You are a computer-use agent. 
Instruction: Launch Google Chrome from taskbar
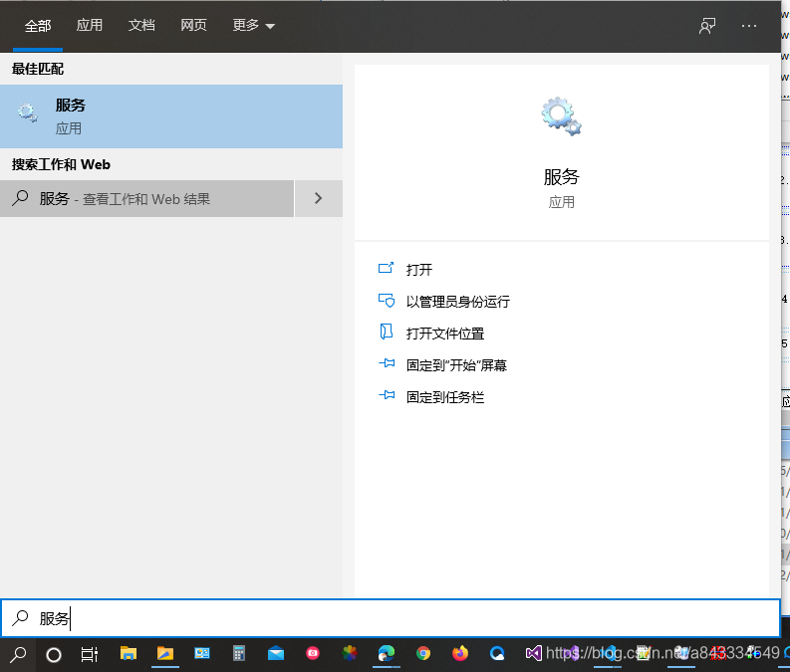(423, 653)
